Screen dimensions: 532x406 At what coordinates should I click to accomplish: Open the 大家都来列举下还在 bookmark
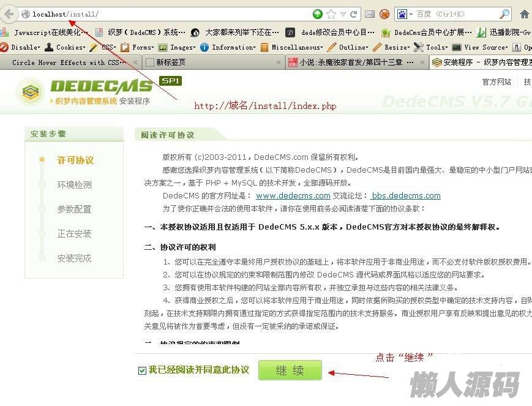click(235, 32)
